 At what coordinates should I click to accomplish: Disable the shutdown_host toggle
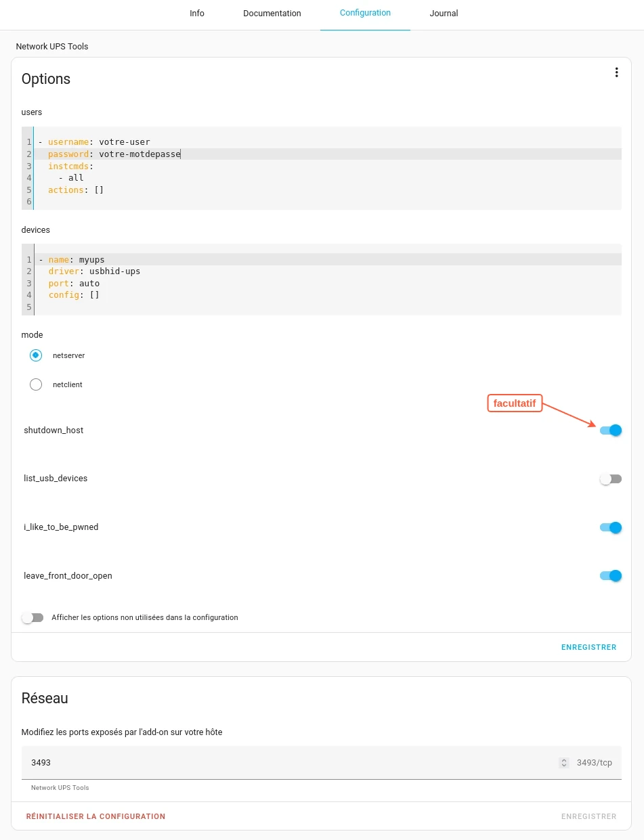611,430
